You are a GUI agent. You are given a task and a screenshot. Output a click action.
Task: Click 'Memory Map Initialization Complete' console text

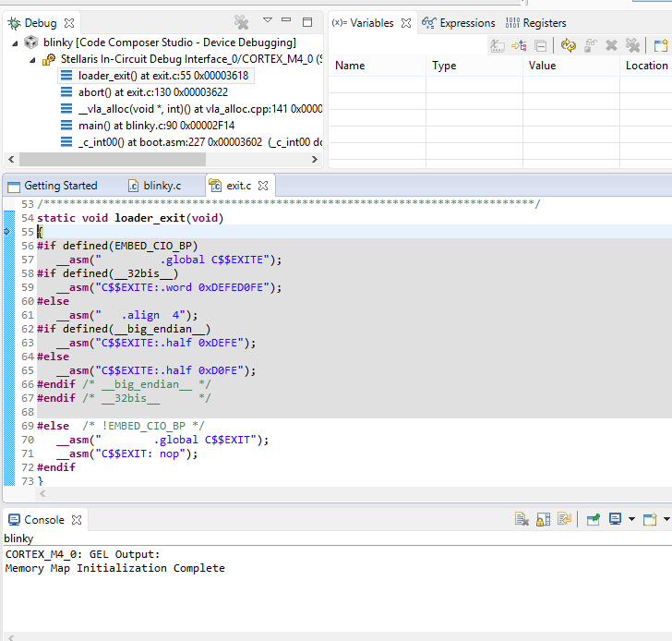114,568
